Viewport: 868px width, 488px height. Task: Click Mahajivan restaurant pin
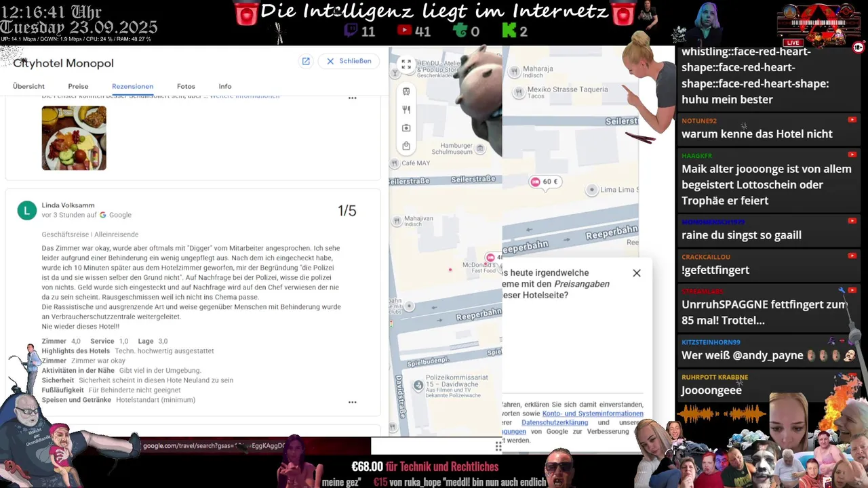[395, 221]
